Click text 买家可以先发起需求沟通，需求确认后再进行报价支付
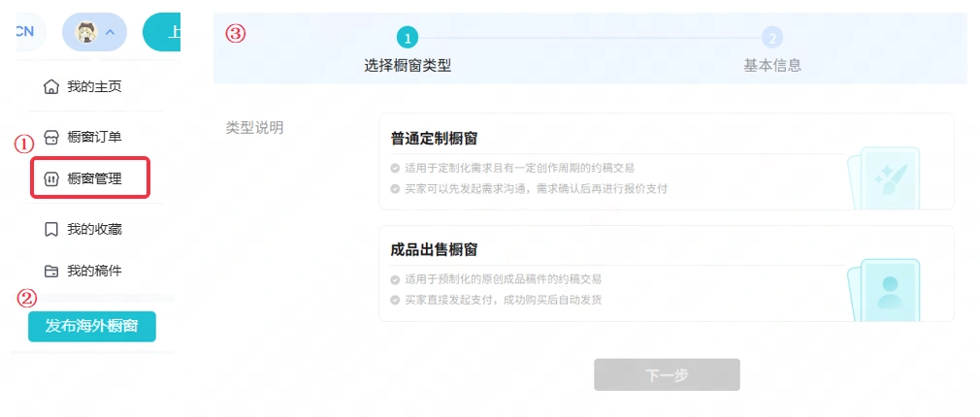Screen dimensions: 980x417 (536, 188)
